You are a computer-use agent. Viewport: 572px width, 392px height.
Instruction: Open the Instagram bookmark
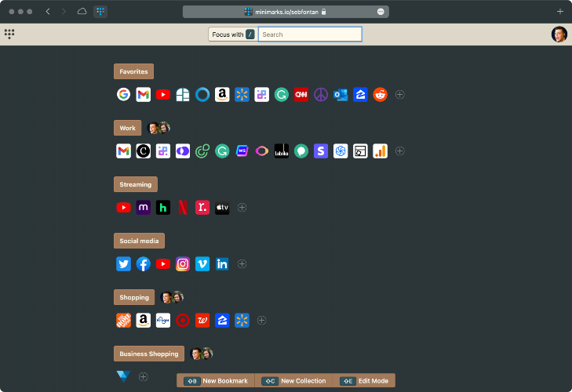click(x=183, y=264)
